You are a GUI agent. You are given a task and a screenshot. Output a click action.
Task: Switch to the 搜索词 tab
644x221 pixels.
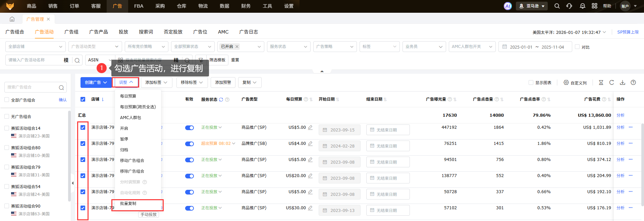tap(146, 32)
